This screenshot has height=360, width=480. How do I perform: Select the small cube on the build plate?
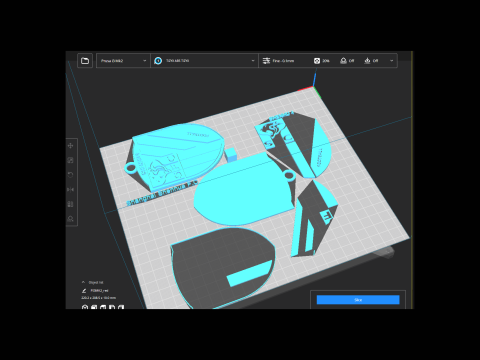[230, 155]
